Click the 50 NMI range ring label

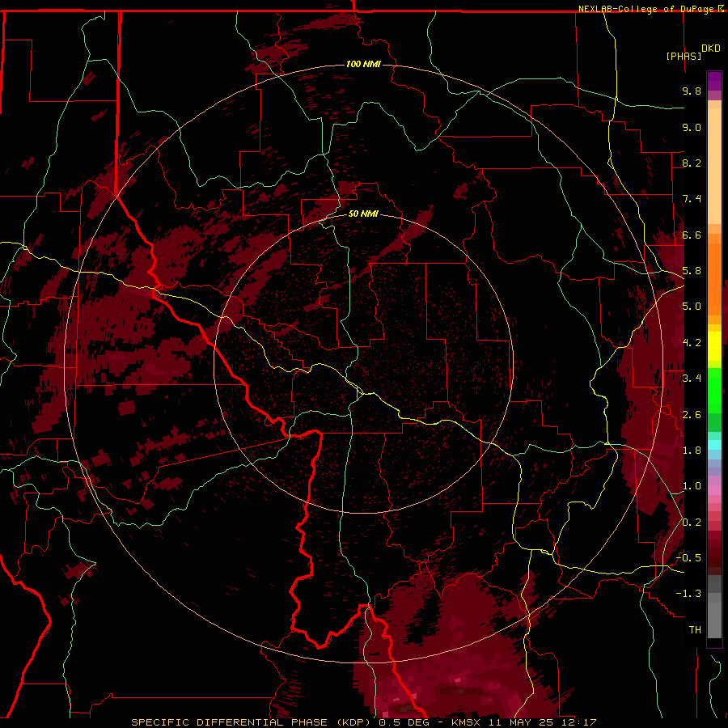(363, 214)
